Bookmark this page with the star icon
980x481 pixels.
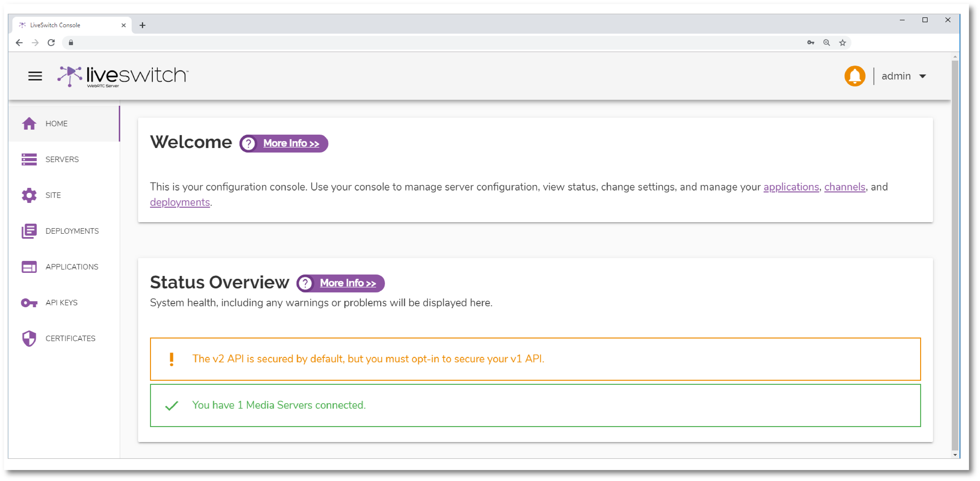coord(842,43)
